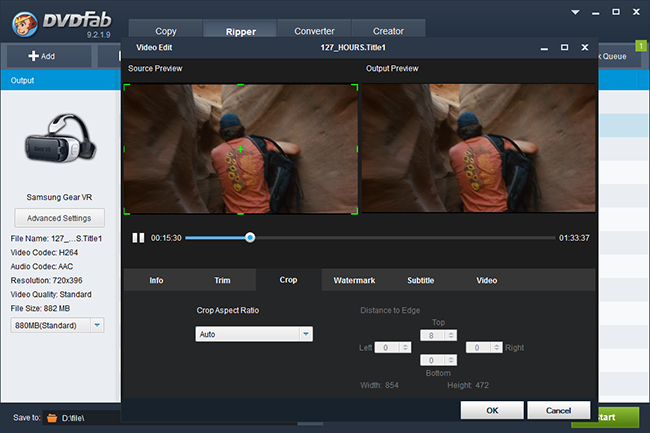Click the 'Resolution: 720x396' text
This screenshot has height=433, width=650.
[46, 281]
